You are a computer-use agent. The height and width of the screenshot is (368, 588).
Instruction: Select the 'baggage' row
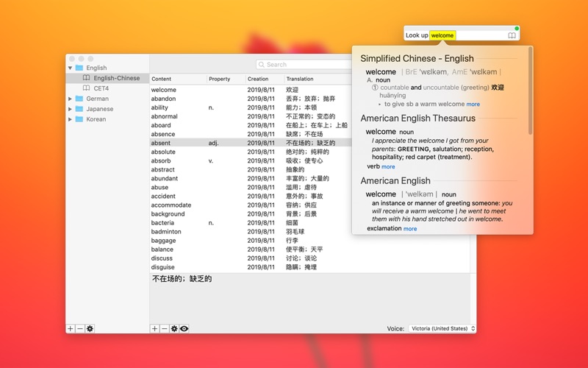click(x=309, y=241)
